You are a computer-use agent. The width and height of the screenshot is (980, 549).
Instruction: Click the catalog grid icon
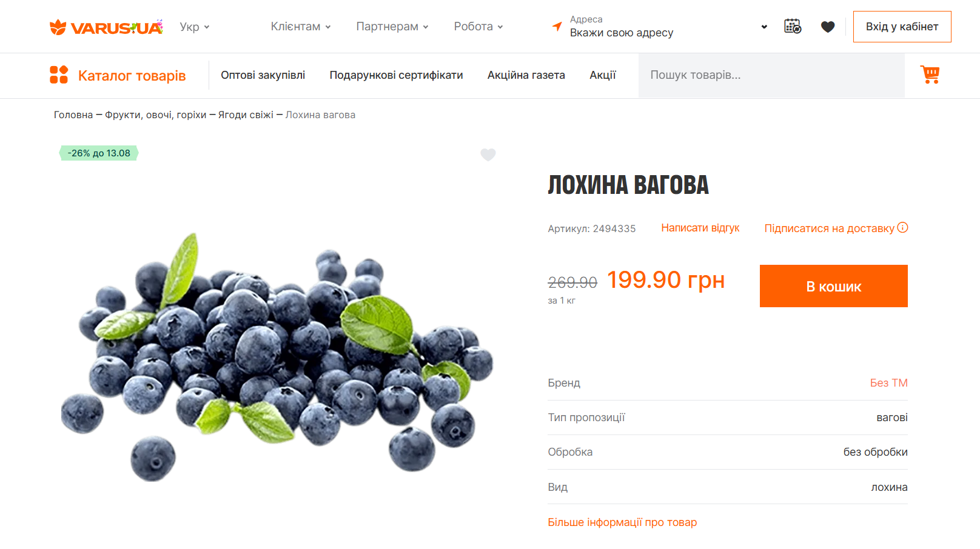59,75
